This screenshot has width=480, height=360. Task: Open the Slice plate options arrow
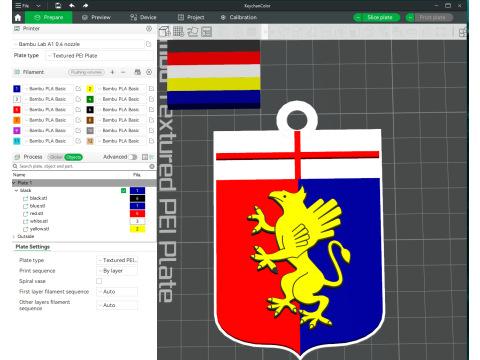[358, 17]
